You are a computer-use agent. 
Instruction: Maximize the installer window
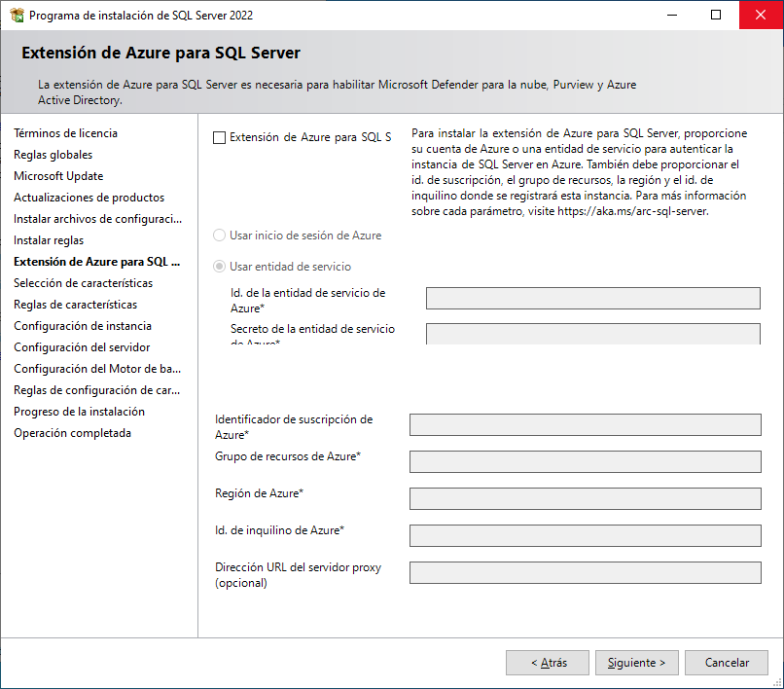tap(716, 16)
